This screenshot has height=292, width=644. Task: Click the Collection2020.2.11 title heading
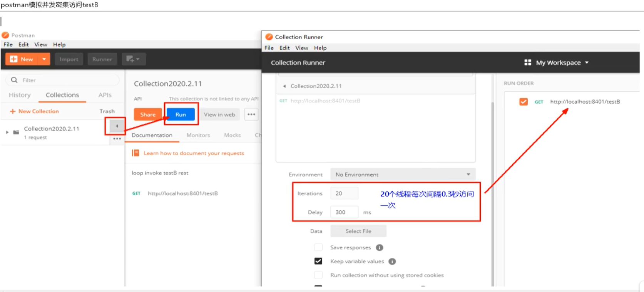pyautogui.click(x=168, y=84)
